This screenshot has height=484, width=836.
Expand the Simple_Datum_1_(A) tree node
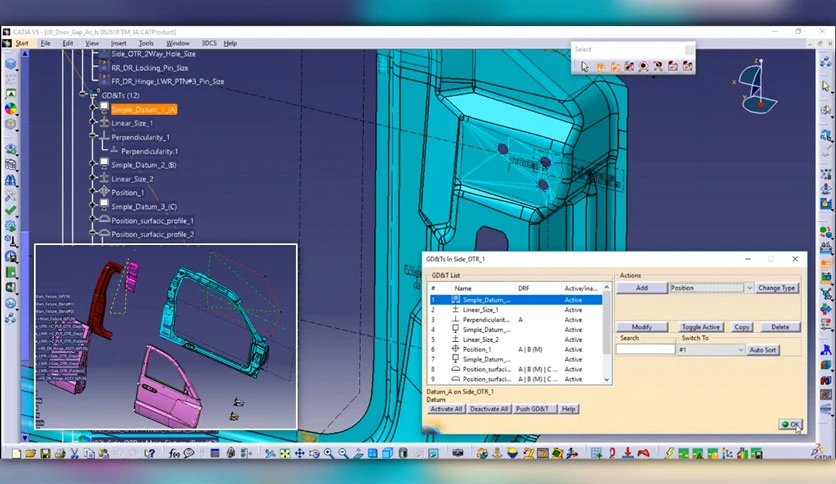[x=93, y=109]
